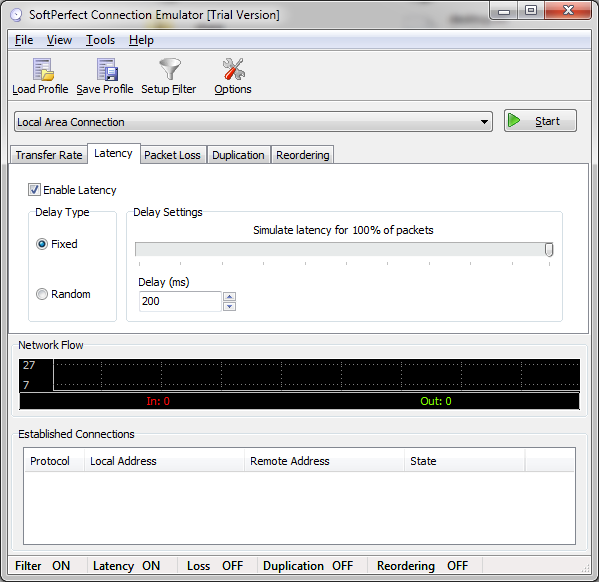This screenshot has height=582, width=599.
Task: Select the Random delay type
Action: pos(42,294)
